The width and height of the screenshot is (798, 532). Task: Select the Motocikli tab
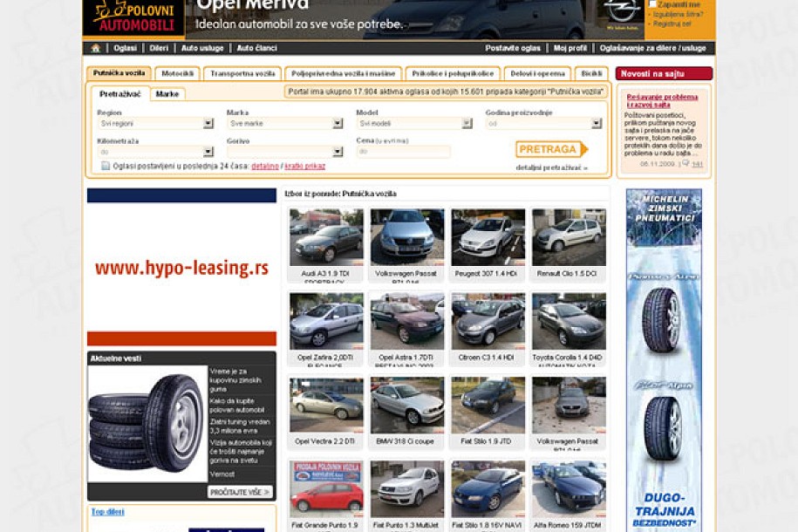178,74
